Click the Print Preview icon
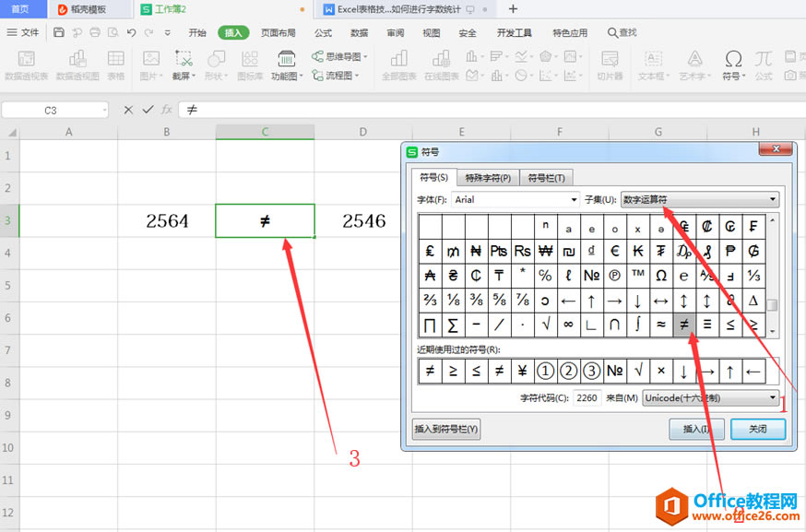The height and width of the screenshot is (532, 806). click(113, 32)
